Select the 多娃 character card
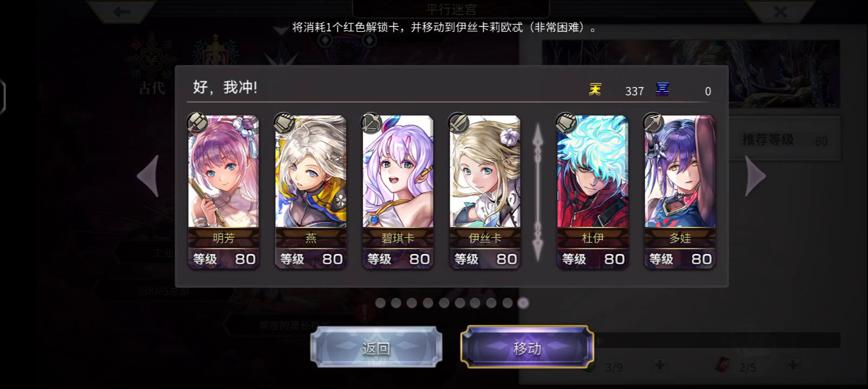 (x=679, y=192)
